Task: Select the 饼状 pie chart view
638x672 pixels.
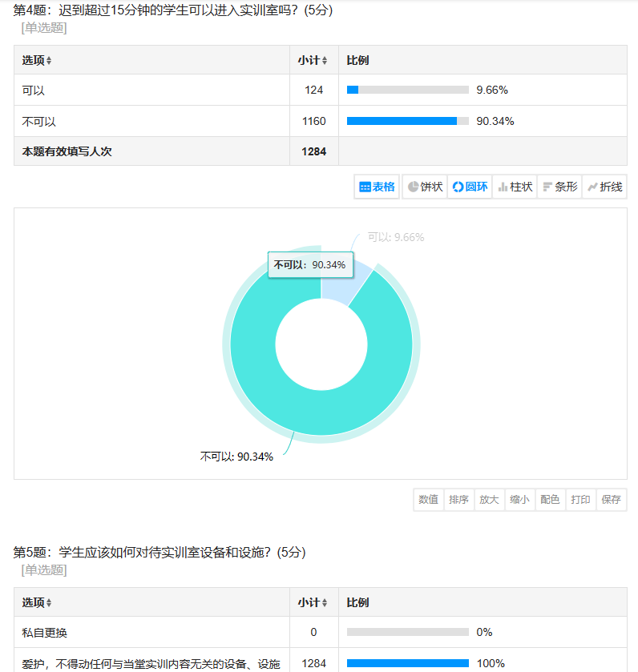Action: (x=425, y=187)
